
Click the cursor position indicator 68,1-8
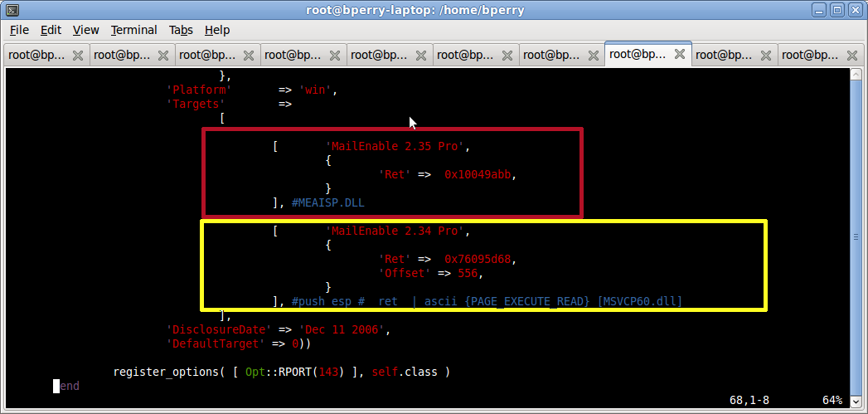pyautogui.click(x=749, y=400)
